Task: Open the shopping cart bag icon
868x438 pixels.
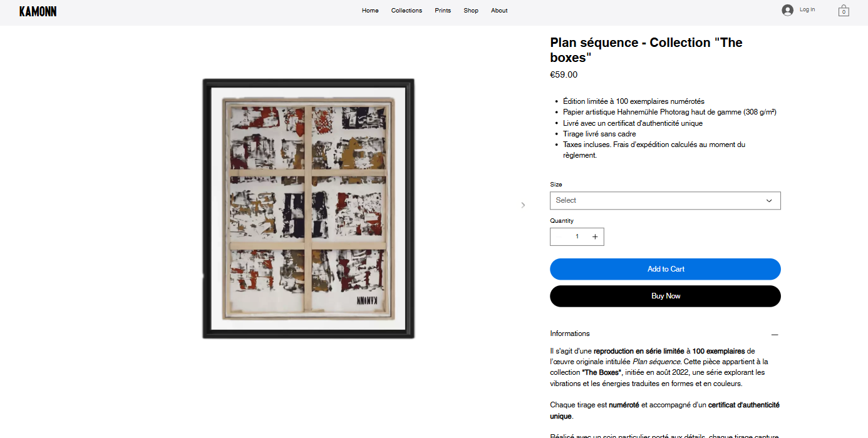Action: tap(844, 11)
